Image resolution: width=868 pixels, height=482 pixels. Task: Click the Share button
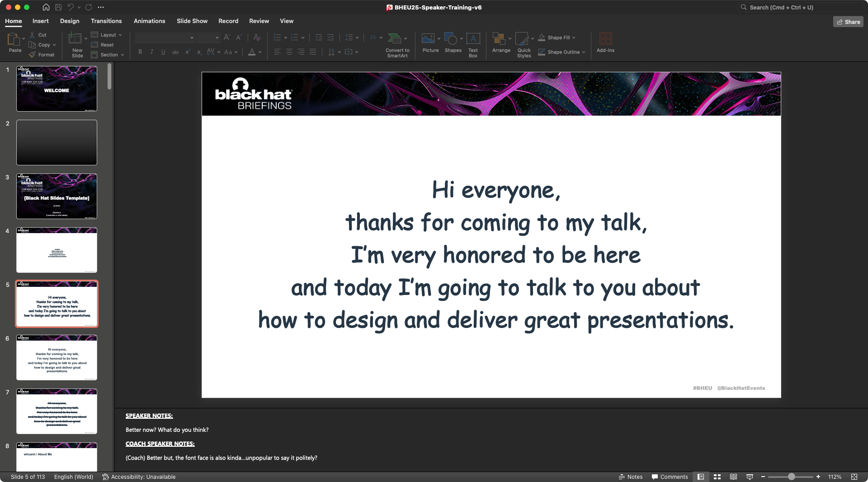(848, 22)
